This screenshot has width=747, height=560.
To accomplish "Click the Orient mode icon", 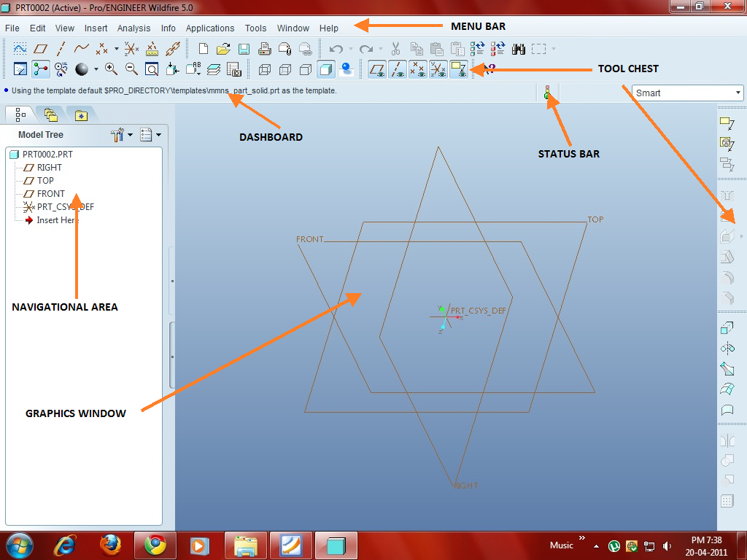I will point(61,69).
